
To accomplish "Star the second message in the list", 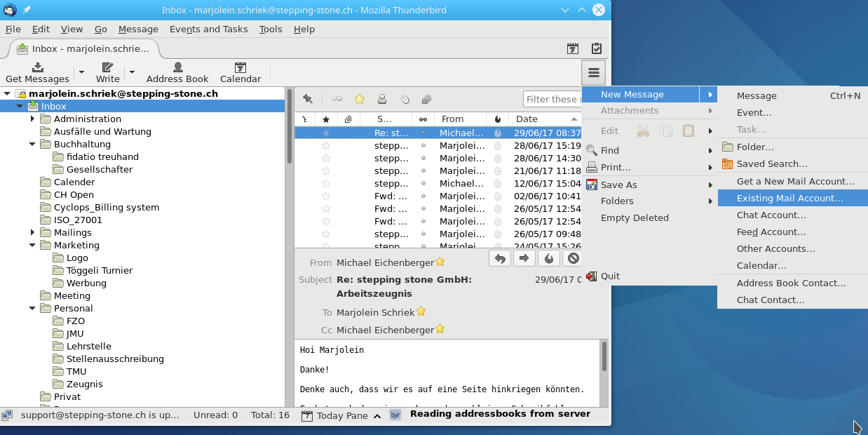I will (x=325, y=145).
